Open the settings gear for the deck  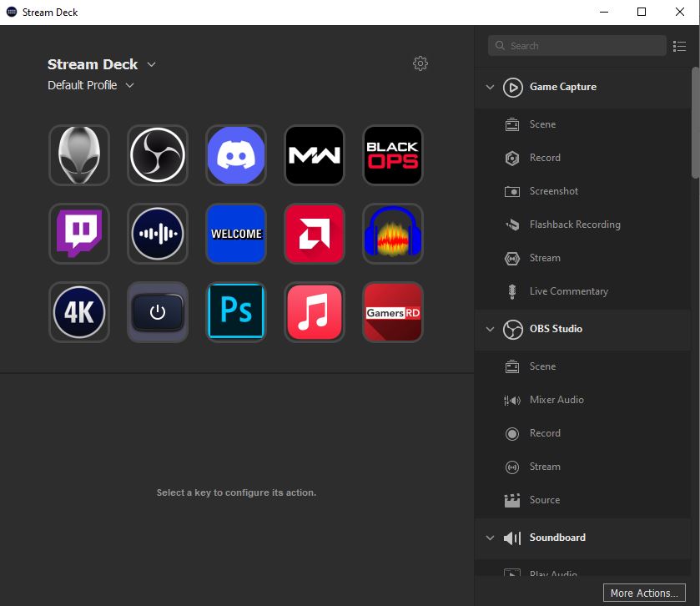click(x=421, y=63)
